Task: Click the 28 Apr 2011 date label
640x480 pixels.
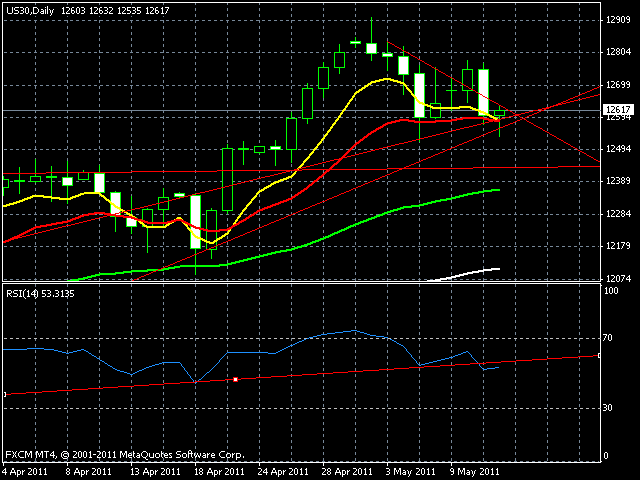Action: tap(346, 470)
